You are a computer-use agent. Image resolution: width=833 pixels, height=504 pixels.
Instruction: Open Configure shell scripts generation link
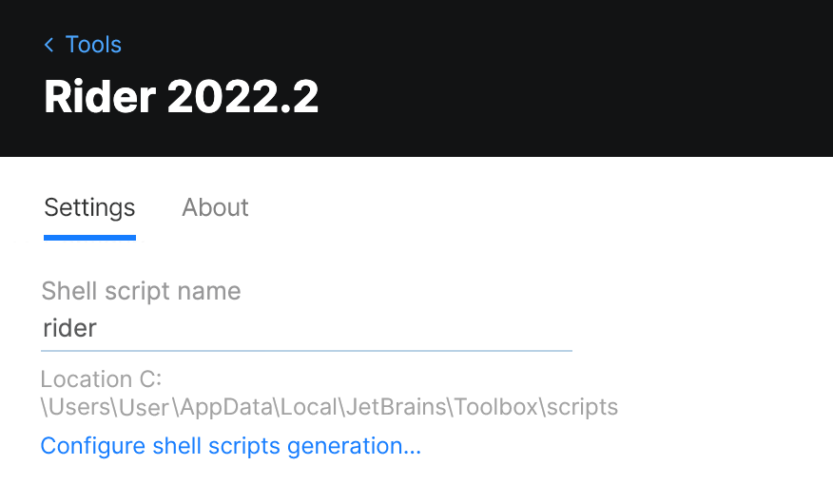(230, 446)
